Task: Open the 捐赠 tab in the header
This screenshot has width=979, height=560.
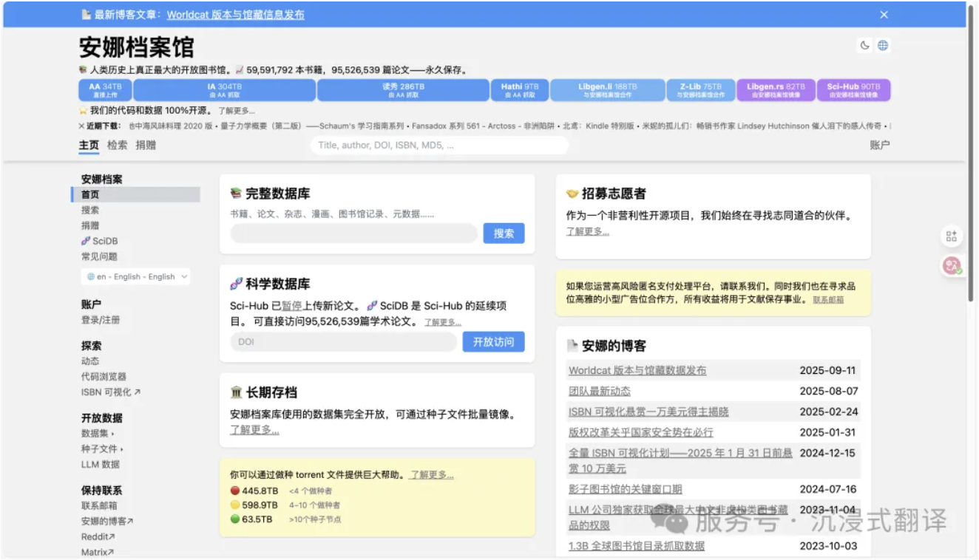Action: (146, 146)
